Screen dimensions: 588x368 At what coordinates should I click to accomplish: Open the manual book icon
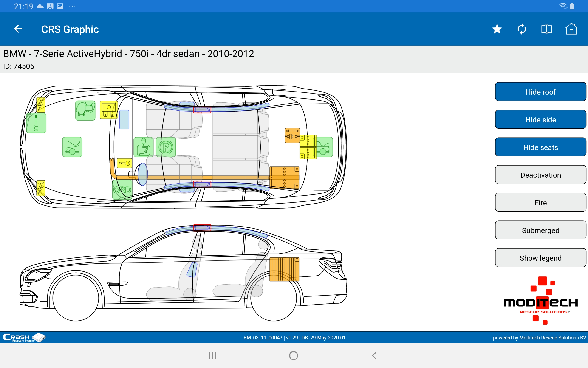pyautogui.click(x=546, y=29)
